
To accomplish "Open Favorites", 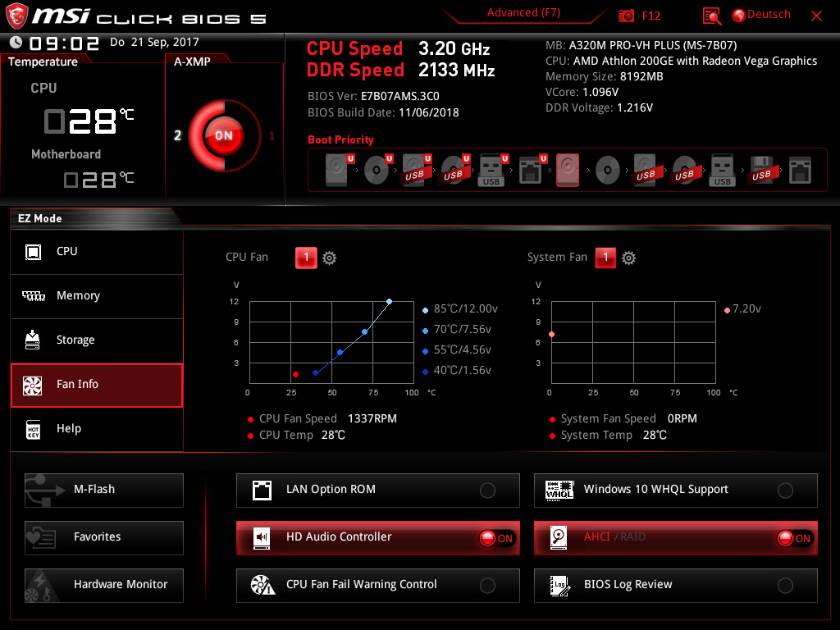I will click(104, 538).
